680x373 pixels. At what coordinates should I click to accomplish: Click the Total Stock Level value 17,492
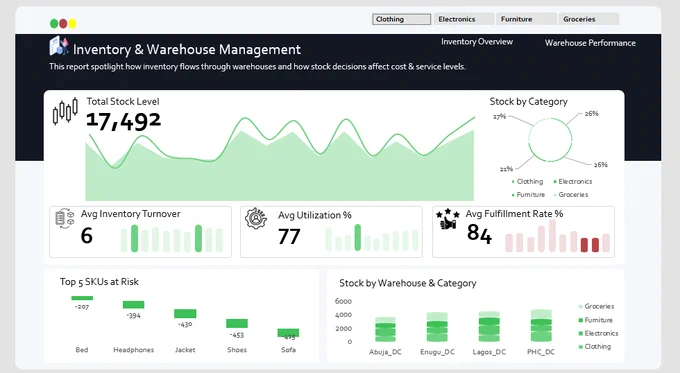click(x=123, y=121)
